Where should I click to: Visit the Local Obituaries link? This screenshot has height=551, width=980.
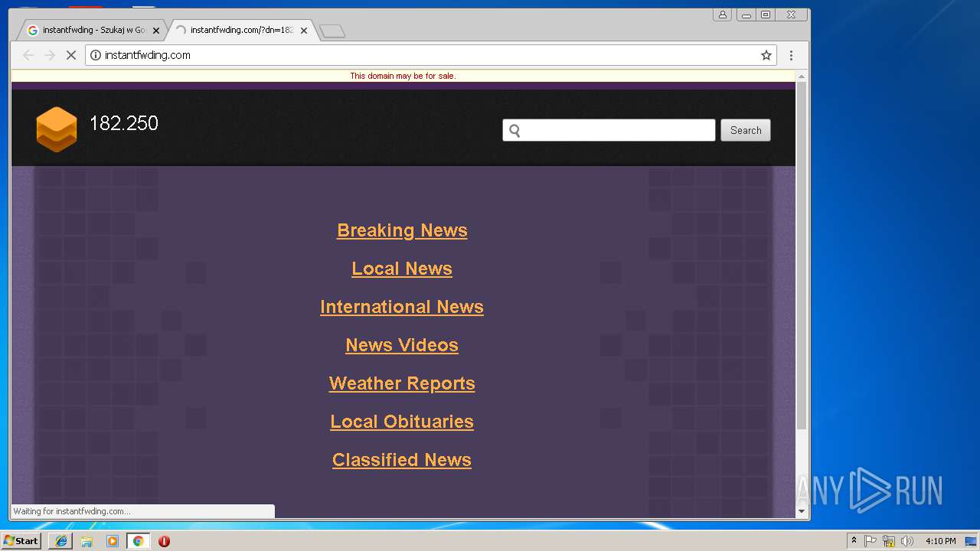(x=402, y=422)
